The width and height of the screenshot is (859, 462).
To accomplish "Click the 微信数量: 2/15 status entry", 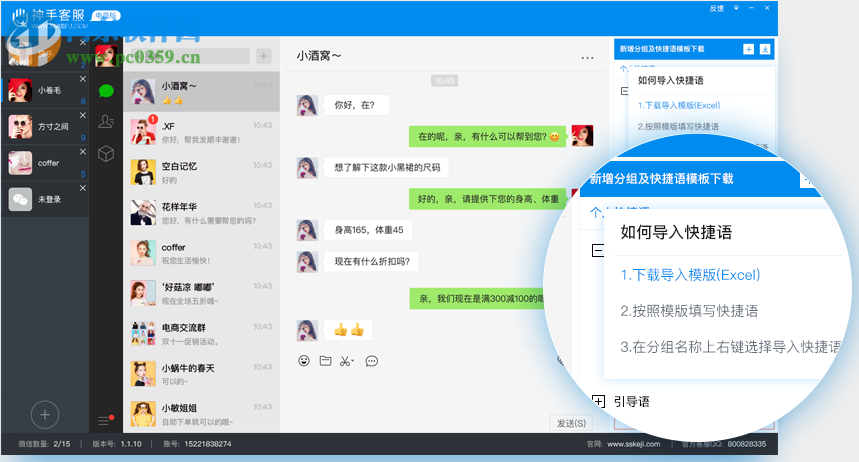I will pos(44,444).
